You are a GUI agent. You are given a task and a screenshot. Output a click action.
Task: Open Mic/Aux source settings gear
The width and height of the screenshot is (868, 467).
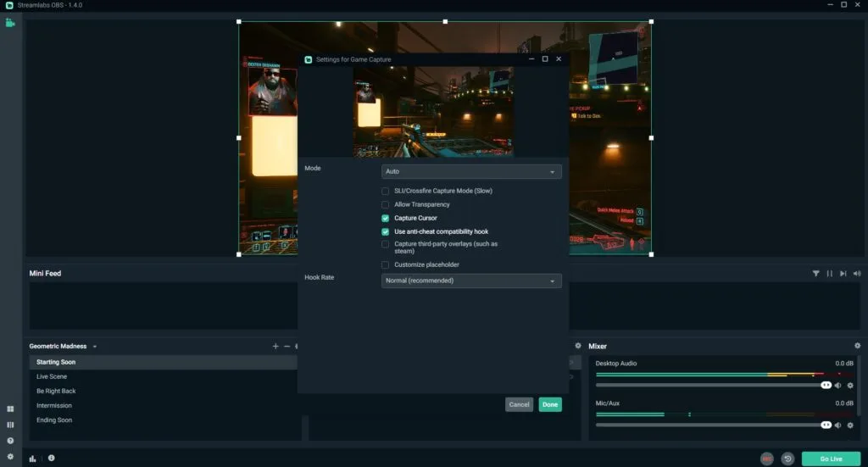pos(850,425)
